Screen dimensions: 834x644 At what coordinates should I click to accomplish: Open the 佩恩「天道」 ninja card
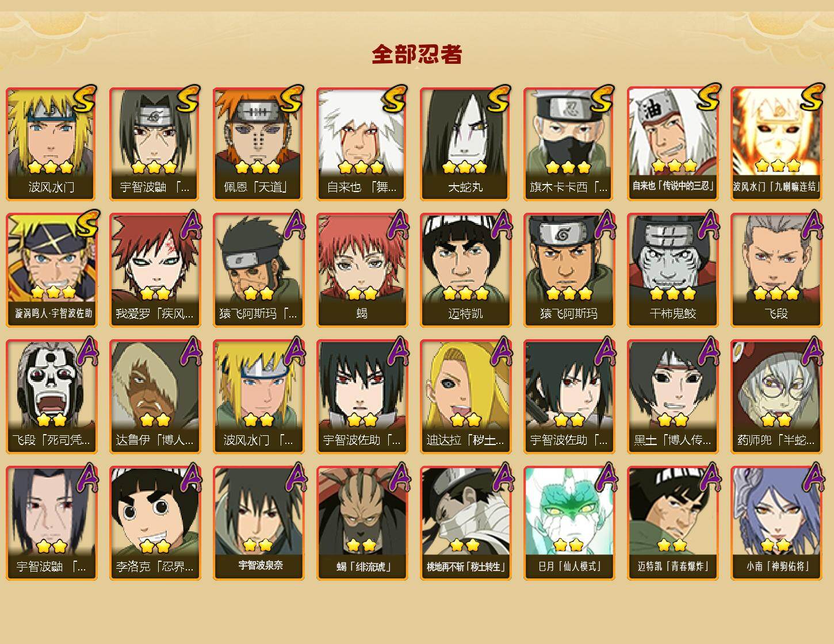point(258,144)
